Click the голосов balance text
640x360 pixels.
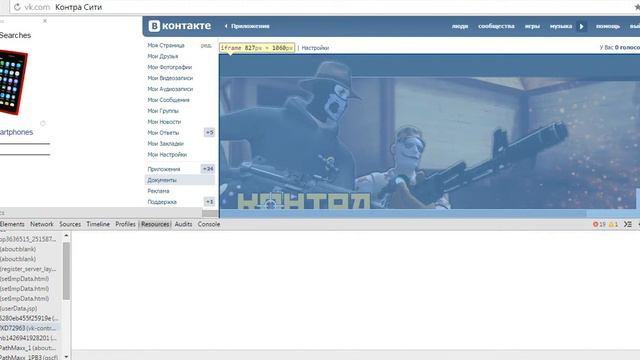(620, 48)
